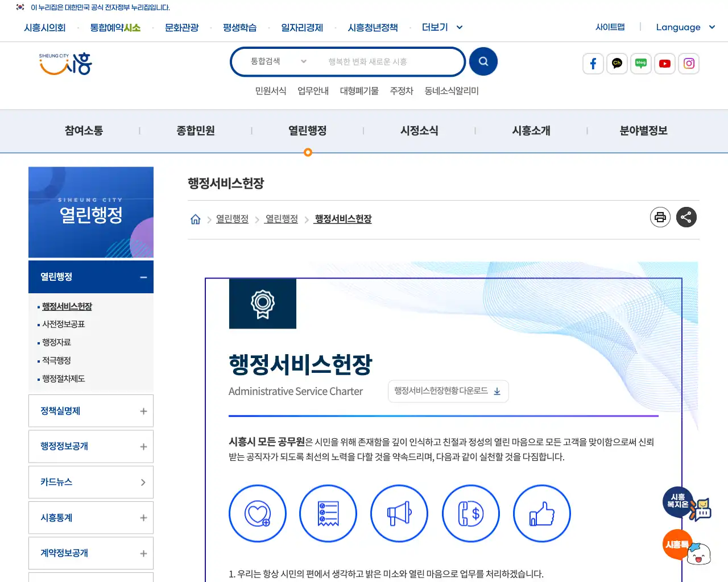Viewport: 728px width, 582px height.
Task: Expand the 더보기 top menu
Action: [442, 27]
